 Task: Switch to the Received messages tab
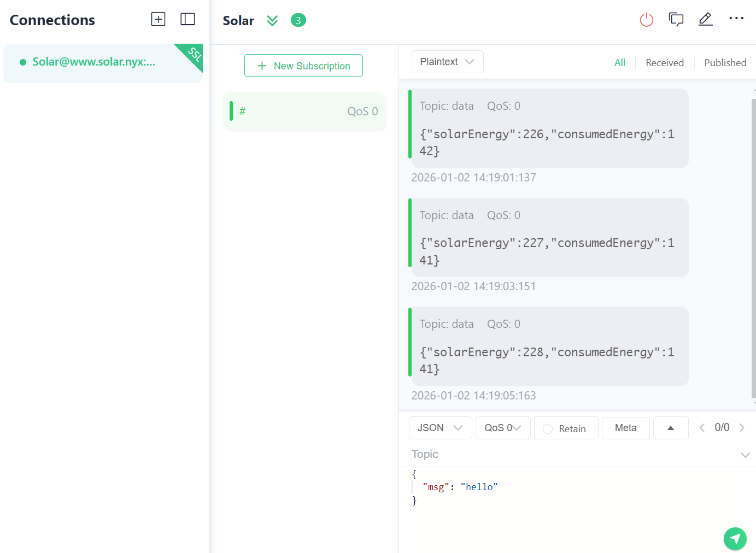[664, 63]
